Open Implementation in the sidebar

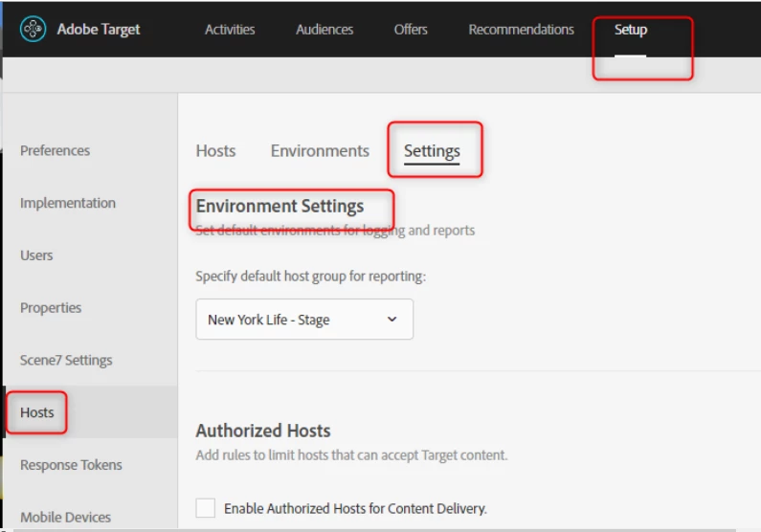pos(68,203)
